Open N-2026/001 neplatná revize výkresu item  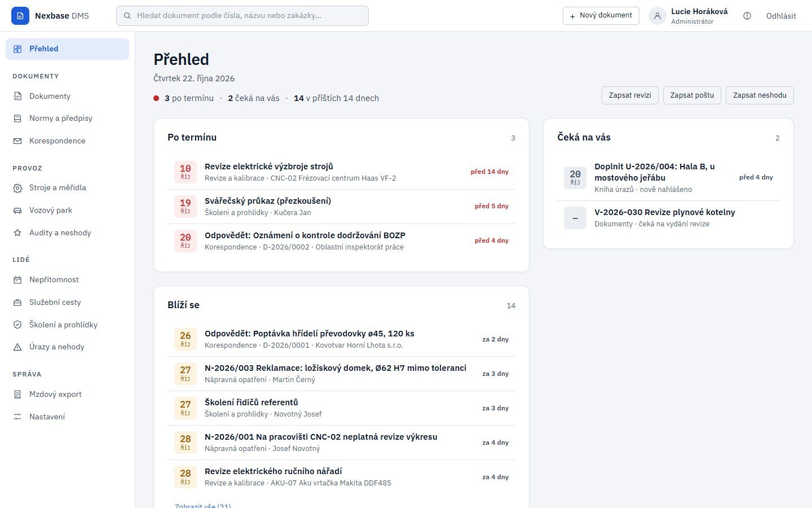coord(341,443)
